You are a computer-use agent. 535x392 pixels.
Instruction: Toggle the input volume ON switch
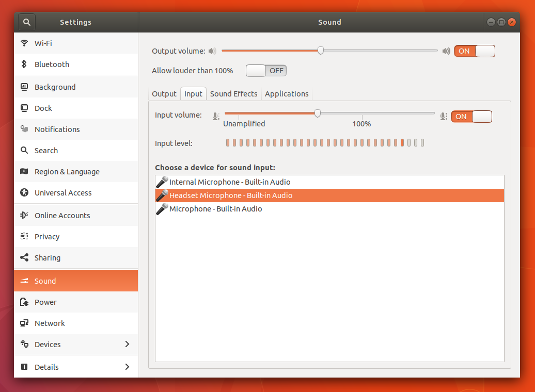pos(471,117)
